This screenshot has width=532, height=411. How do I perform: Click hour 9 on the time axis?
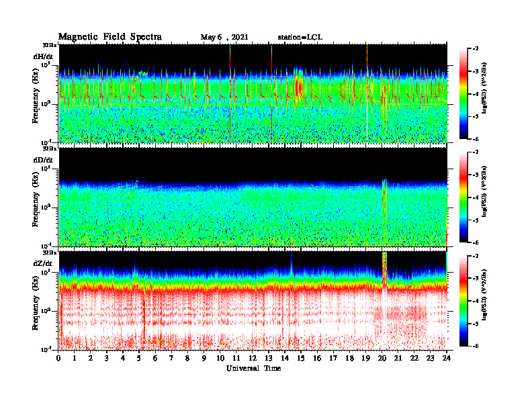click(x=204, y=358)
